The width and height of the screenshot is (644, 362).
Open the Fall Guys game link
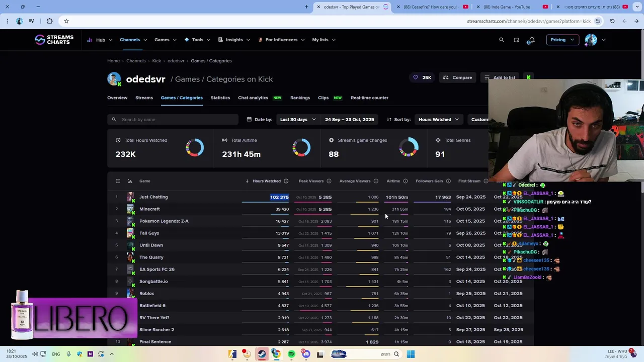tap(149, 233)
